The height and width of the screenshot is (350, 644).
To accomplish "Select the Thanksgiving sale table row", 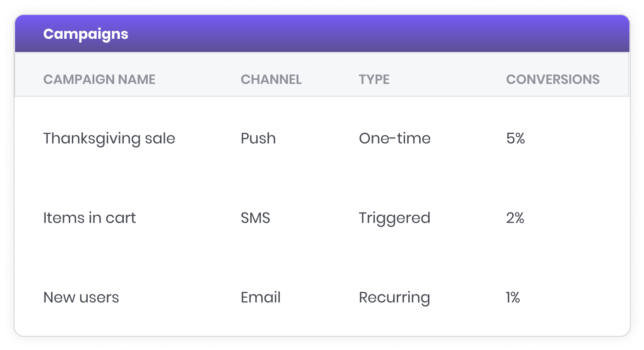I will click(322, 138).
